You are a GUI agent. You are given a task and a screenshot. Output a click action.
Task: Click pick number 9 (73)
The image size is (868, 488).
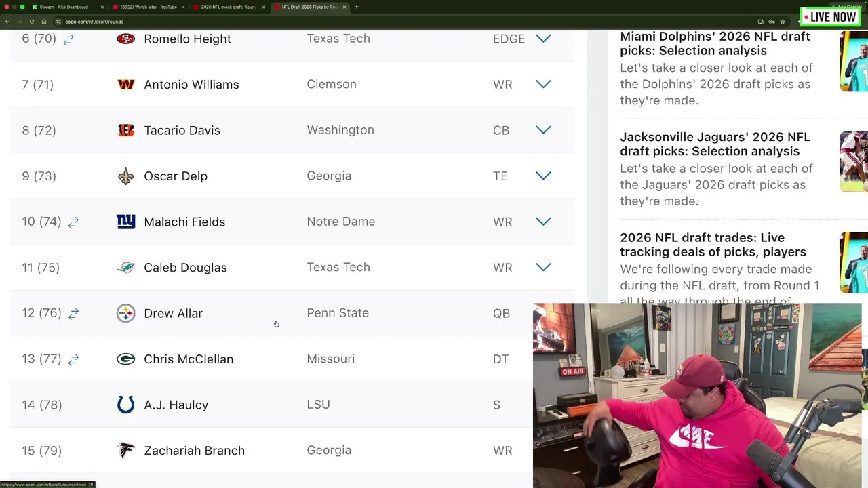click(x=39, y=176)
